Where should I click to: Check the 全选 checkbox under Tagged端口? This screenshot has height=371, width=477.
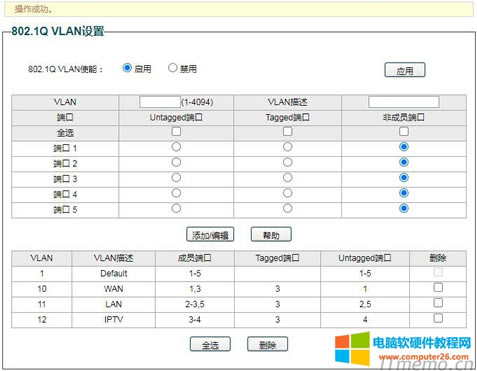[x=287, y=131]
